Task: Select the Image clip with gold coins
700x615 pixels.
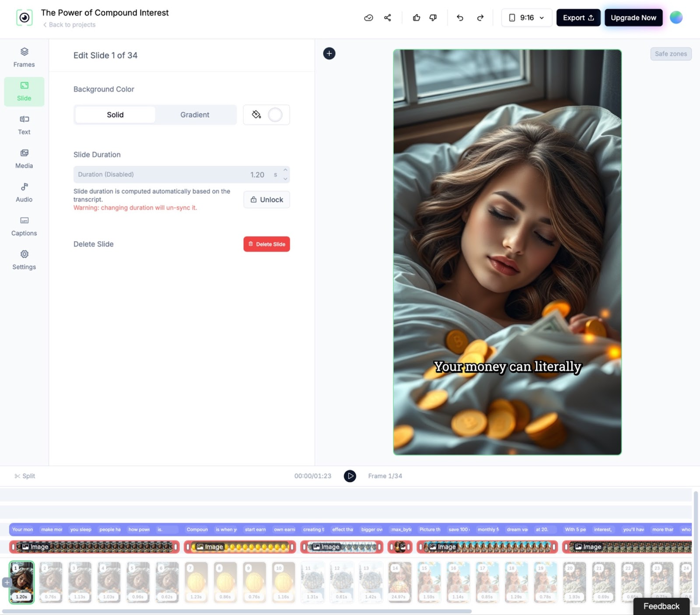Action: click(x=240, y=547)
